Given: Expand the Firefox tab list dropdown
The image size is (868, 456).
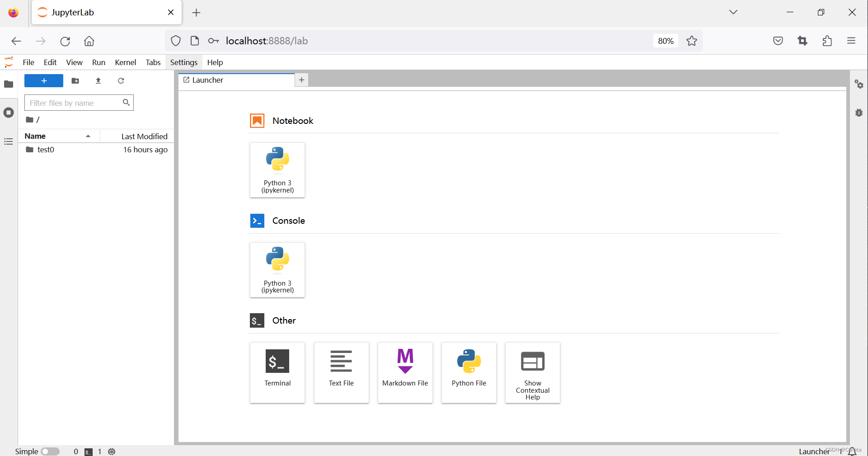Looking at the screenshot, I should [x=733, y=12].
